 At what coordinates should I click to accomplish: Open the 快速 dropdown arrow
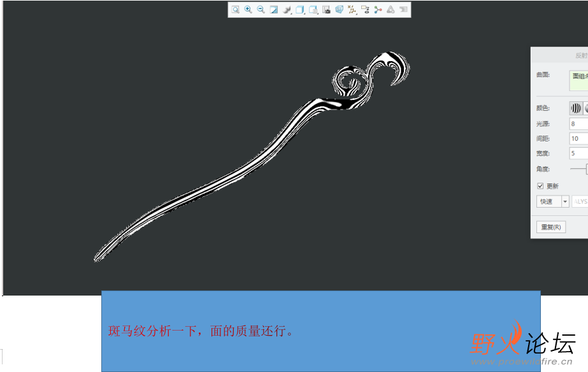(565, 202)
